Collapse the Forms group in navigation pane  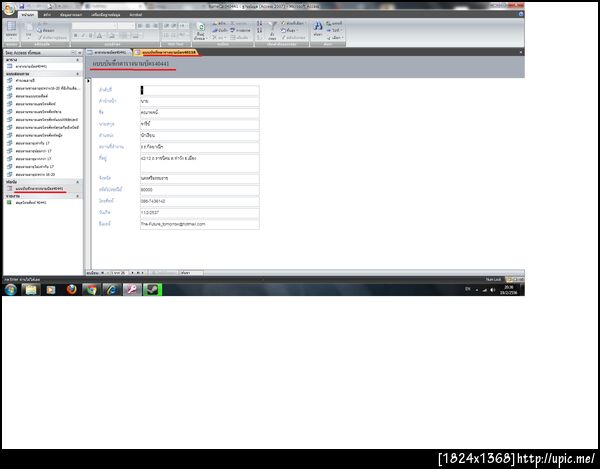pyautogui.click(x=78, y=182)
